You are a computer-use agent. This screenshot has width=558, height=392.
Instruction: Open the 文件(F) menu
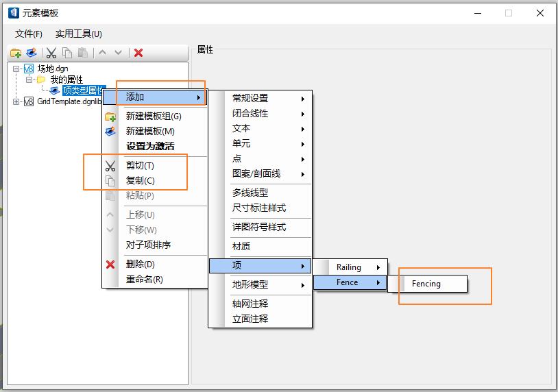click(29, 34)
